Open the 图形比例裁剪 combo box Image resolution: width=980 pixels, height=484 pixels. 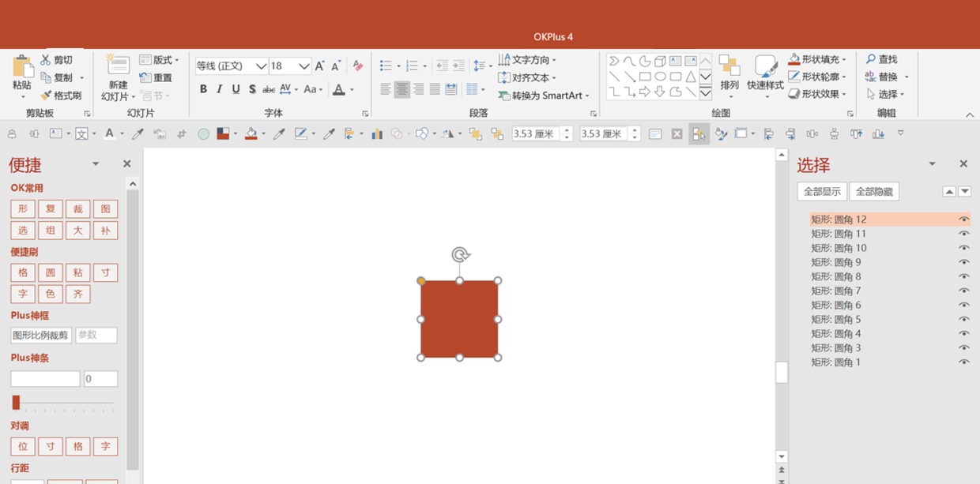pos(41,336)
